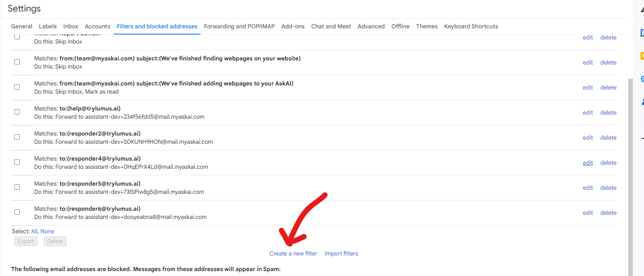Go to the Keyboard Shortcuts tab

(x=471, y=26)
